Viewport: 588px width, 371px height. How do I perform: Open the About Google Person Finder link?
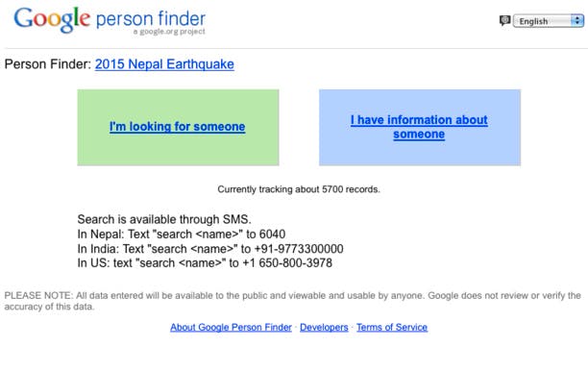(231, 327)
